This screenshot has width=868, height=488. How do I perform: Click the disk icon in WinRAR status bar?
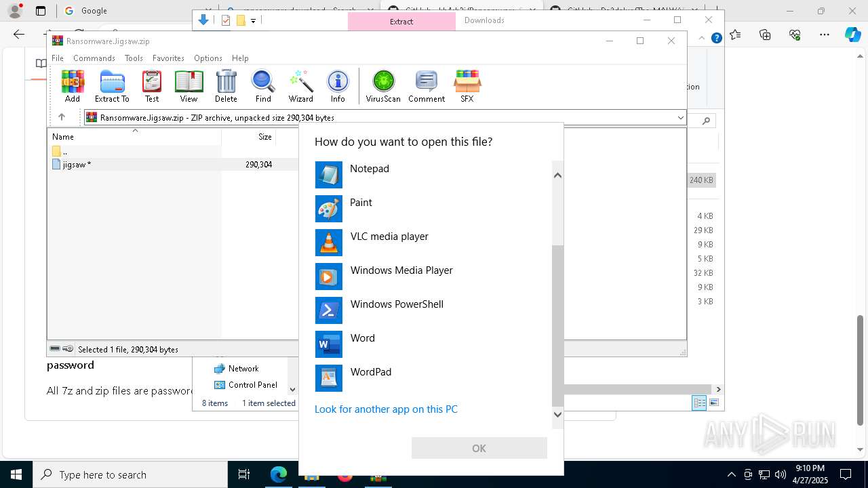tap(55, 349)
